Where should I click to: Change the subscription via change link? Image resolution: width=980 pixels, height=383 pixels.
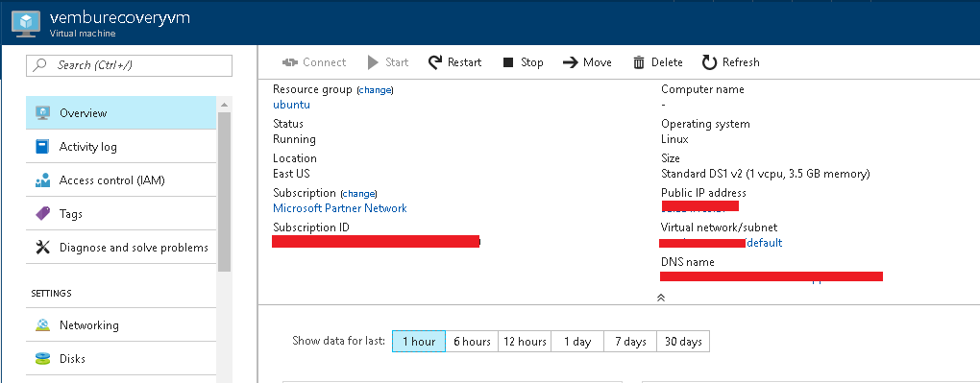point(358,194)
